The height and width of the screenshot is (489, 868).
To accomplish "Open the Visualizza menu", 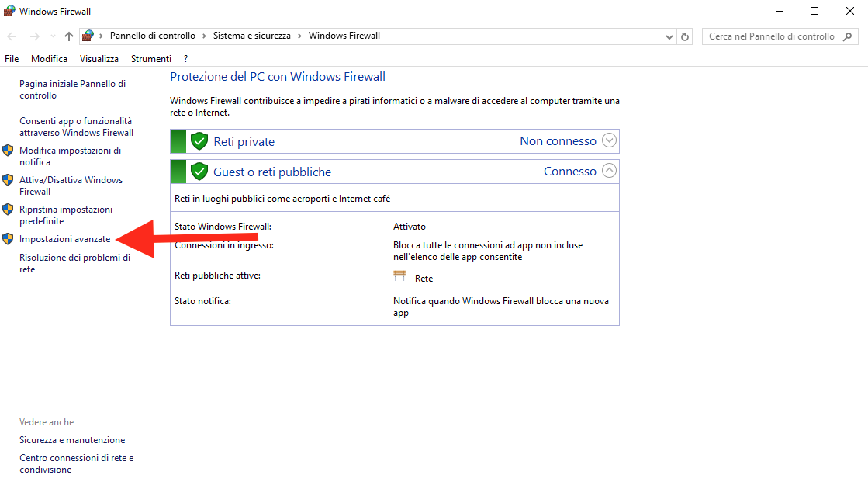I will point(99,59).
